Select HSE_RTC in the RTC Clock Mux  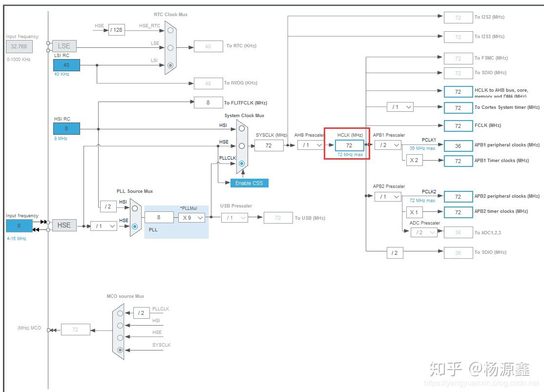pyautogui.click(x=170, y=30)
